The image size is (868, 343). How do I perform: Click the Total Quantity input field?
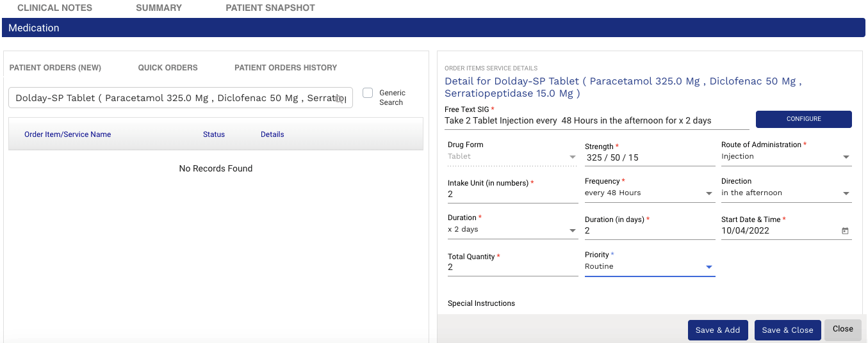point(512,267)
